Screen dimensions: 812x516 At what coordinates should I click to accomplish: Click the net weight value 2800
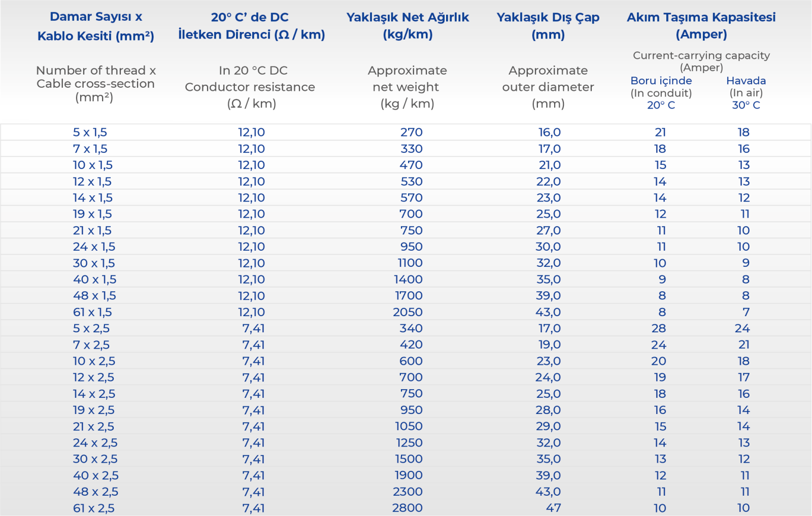[408, 508]
